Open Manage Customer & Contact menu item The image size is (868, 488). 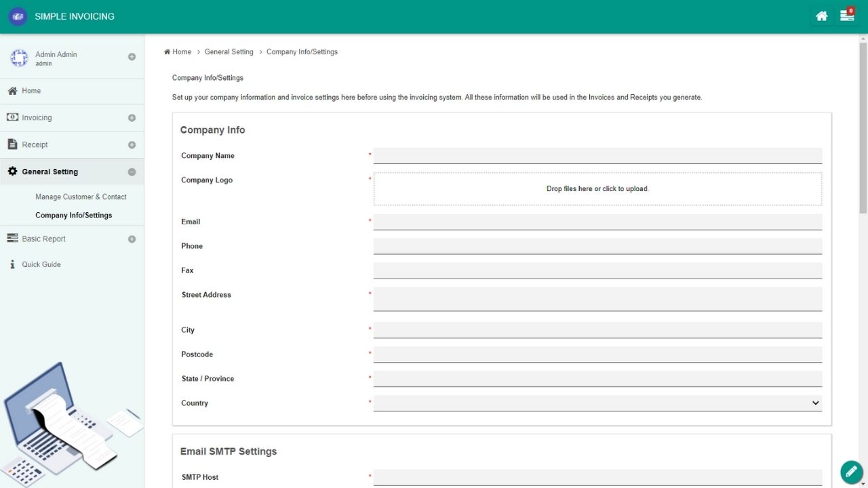click(x=81, y=197)
